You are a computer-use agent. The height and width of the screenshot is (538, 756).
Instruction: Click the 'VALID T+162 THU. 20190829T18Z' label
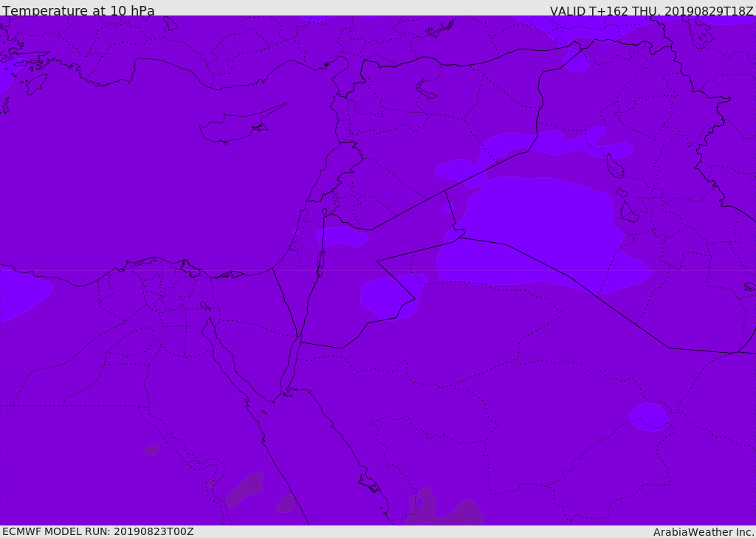pos(651,10)
